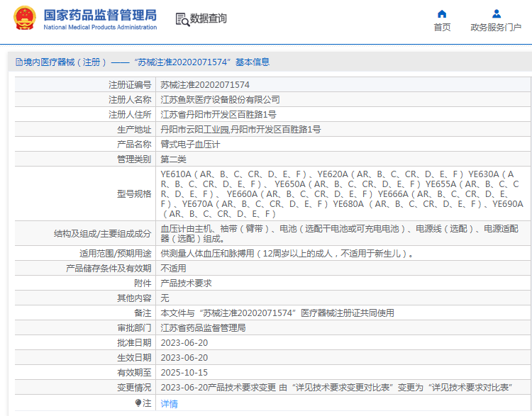The height and width of the screenshot is (416, 532).
Task: Click the YE610A model specification cell
Action: pos(342,194)
